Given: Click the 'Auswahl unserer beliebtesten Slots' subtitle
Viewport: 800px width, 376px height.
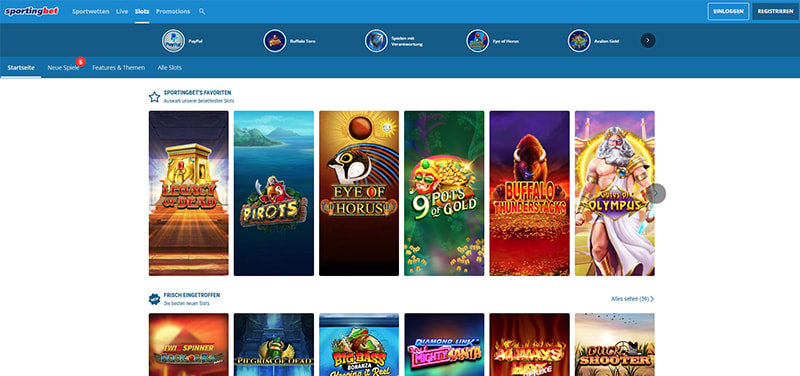Looking at the screenshot, I should coord(199,101).
